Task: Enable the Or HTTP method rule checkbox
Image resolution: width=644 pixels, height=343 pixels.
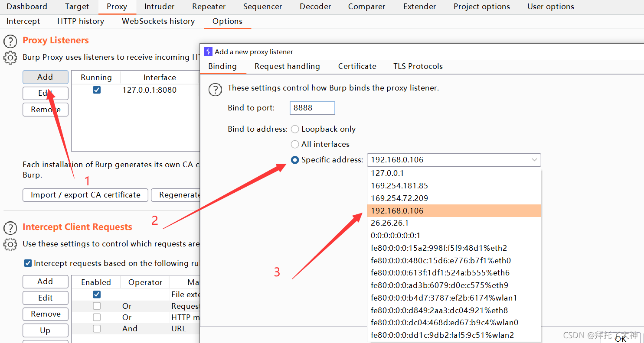Action: [97, 317]
